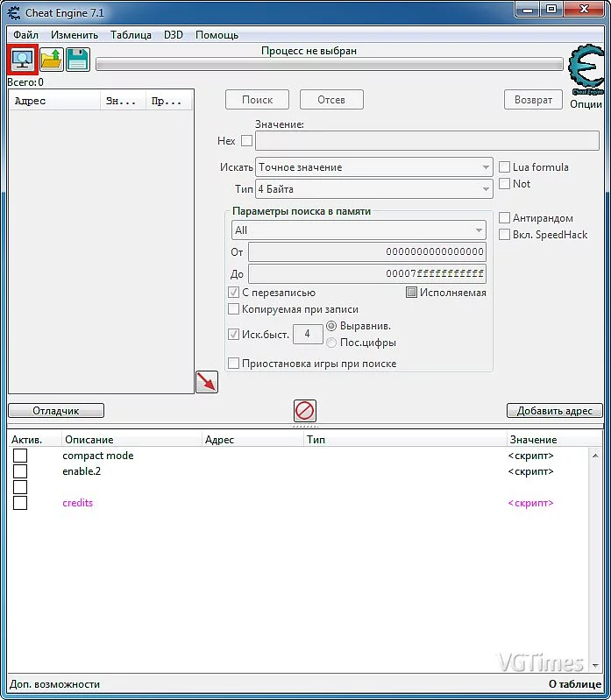Expand the Искать scan type dropdown
This screenshot has width=611, height=700.
click(x=374, y=167)
